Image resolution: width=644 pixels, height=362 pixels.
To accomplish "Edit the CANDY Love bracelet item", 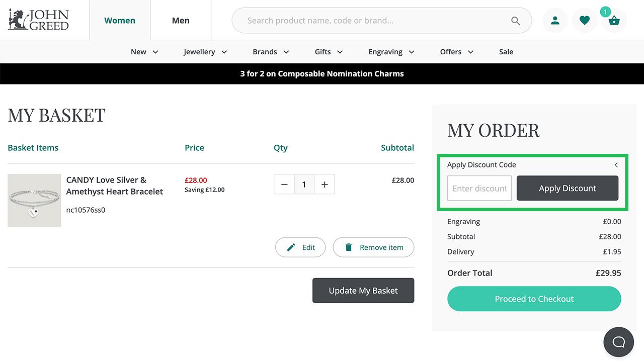I will coord(300,247).
